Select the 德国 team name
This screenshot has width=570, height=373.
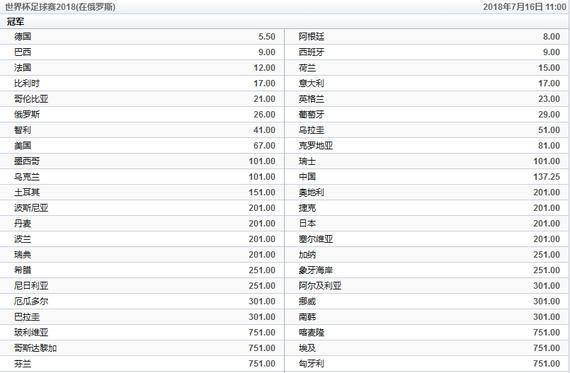click(23, 36)
